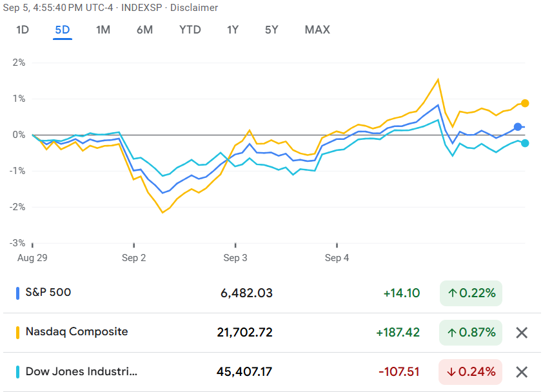Click the Sep 3 date label

click(x=235, y=258)
